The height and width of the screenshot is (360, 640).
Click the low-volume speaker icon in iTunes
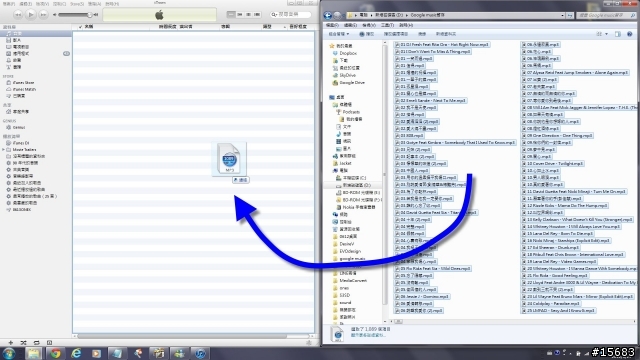(x=55, y=15)
